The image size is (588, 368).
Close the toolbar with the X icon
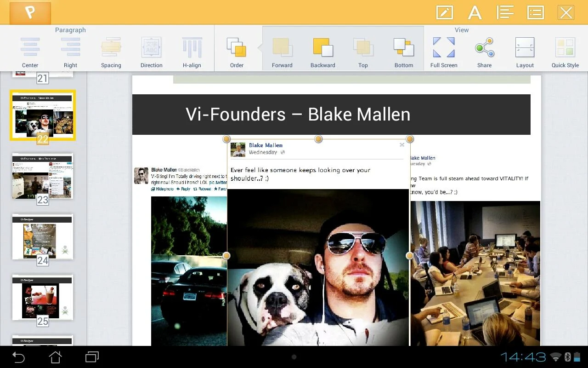tap(566, 12)
